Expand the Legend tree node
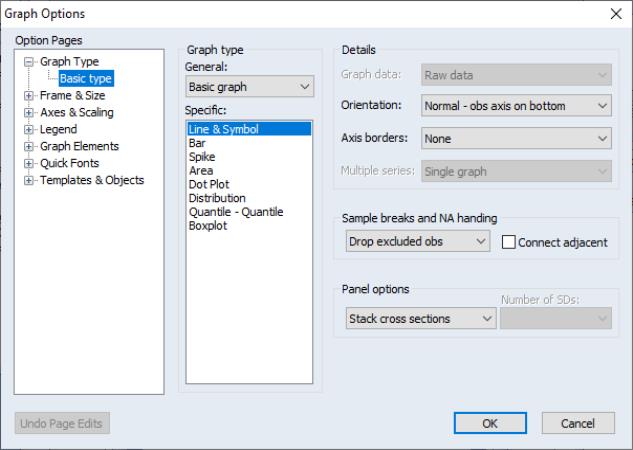Screen dimensions: 633x450 [x=29, y=130]
